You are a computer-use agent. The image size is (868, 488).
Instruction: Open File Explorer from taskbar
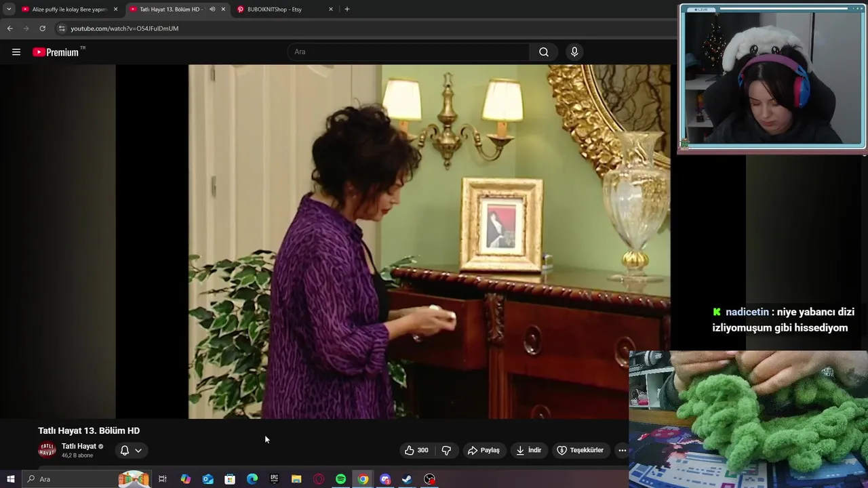(x=296, y=479)
